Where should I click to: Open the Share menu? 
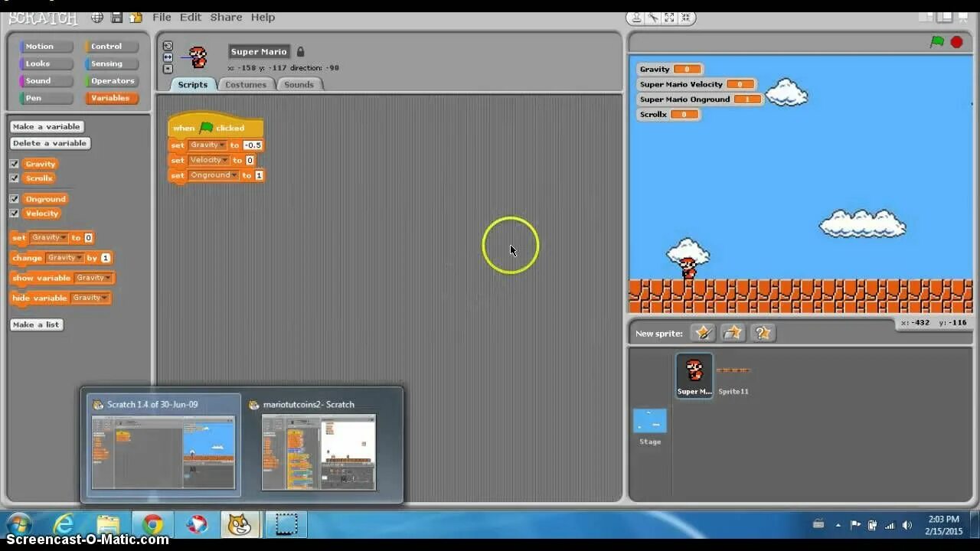[226, 17]
